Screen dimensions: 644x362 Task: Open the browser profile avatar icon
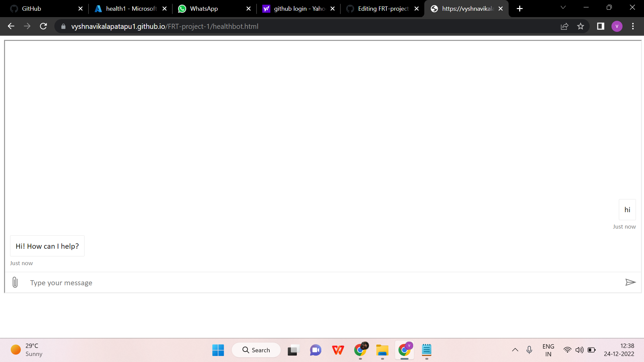[617, 26]
